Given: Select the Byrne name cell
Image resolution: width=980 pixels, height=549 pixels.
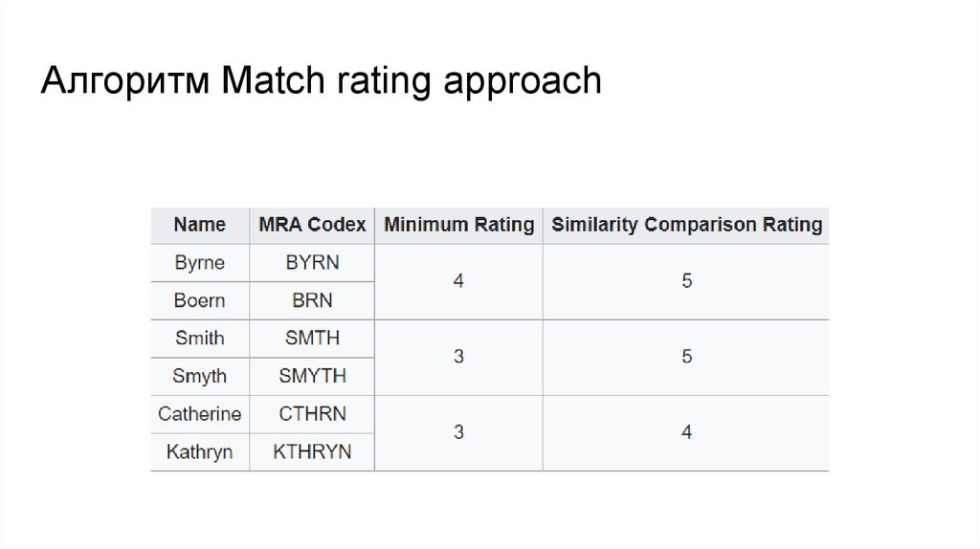Looking at the screenshot, I should point(200,263).
